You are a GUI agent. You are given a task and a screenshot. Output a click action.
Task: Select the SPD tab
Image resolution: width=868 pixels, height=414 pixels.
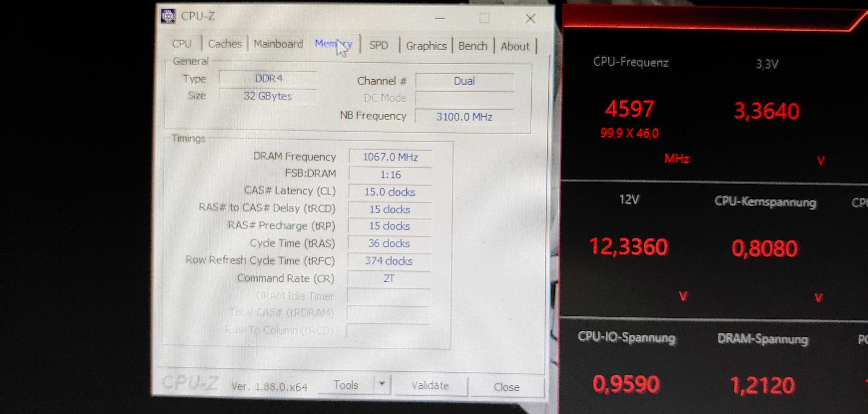click(x=379, y=45)
